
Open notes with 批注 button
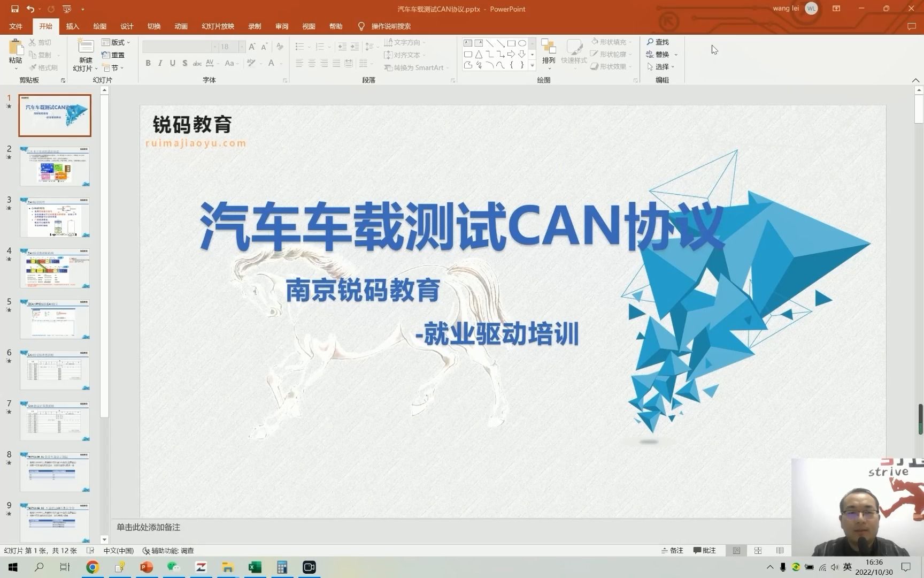(705, 550)
